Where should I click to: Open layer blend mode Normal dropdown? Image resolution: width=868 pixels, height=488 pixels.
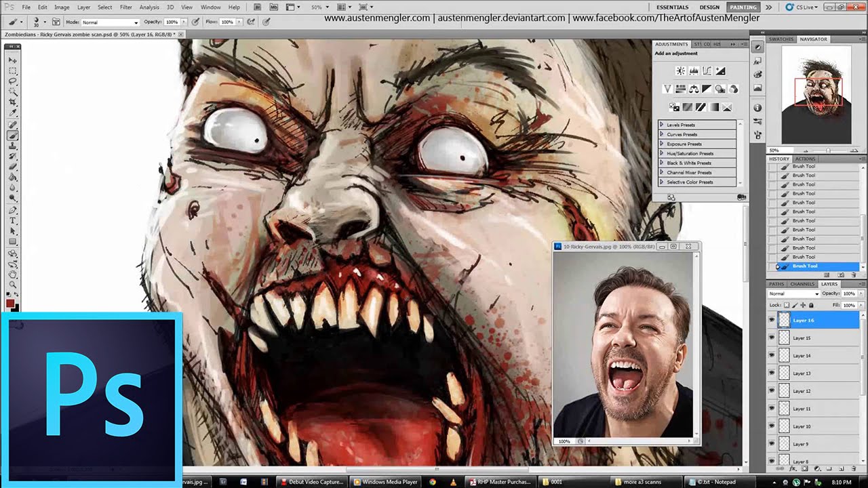(793, 293)
